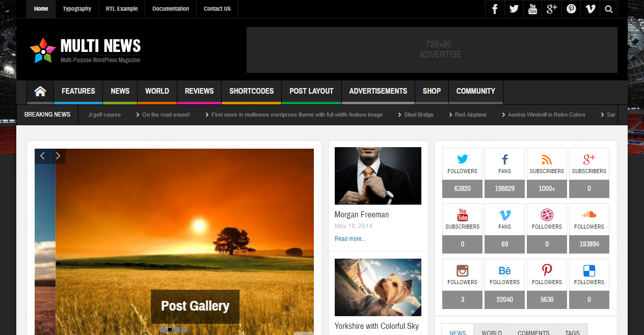Screen dimensions: 644x335
Task: Click Dribbble followers counter icon
Action: point(547,214)
